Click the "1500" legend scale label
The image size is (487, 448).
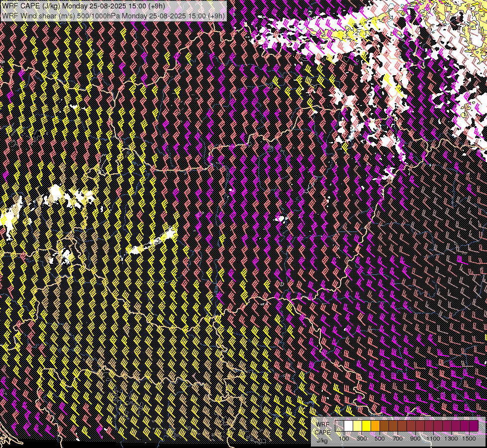pos(469,439)
